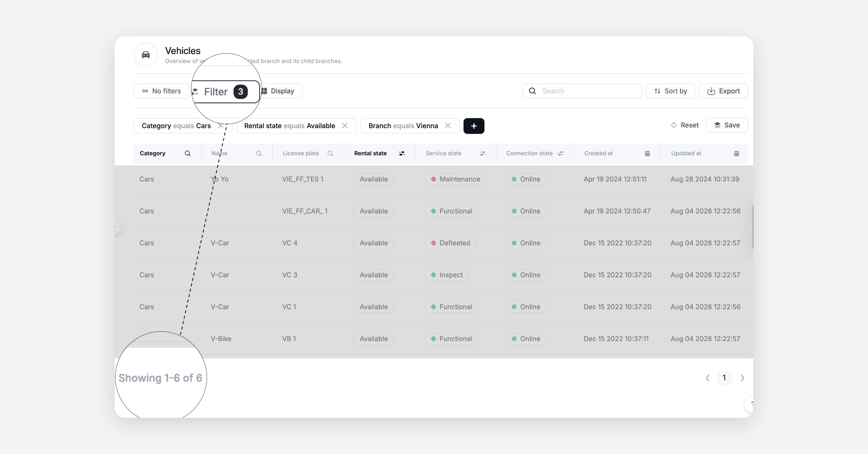Search within the Name column
The image size is (868, 454).
pyautogui.click(x=259, y=154)
